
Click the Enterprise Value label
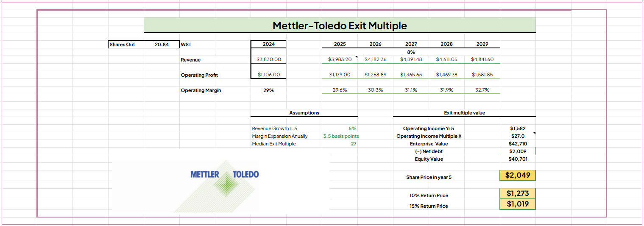point(429,144)
